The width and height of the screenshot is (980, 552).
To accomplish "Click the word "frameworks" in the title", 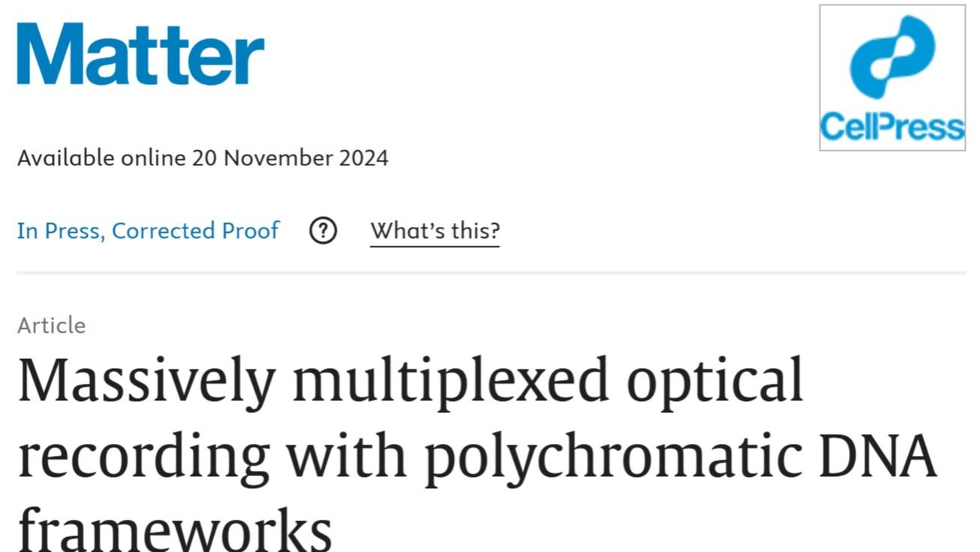I will coord(174,528).
